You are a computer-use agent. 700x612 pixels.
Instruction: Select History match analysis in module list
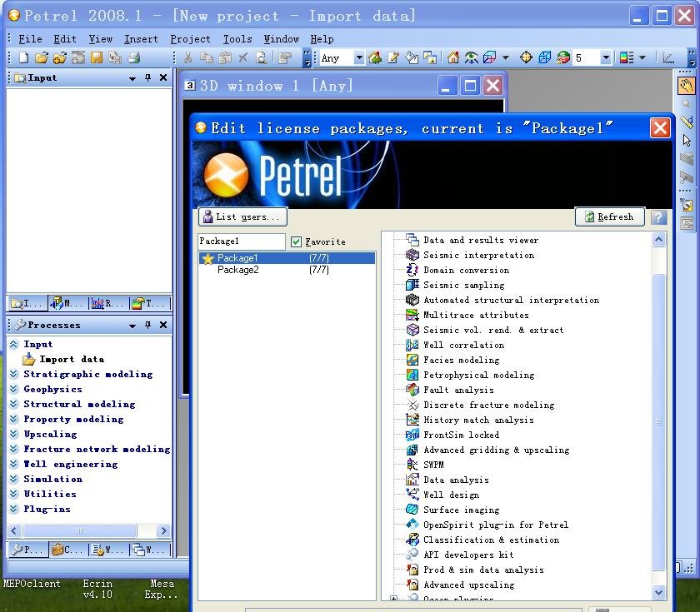coord(478,420)
